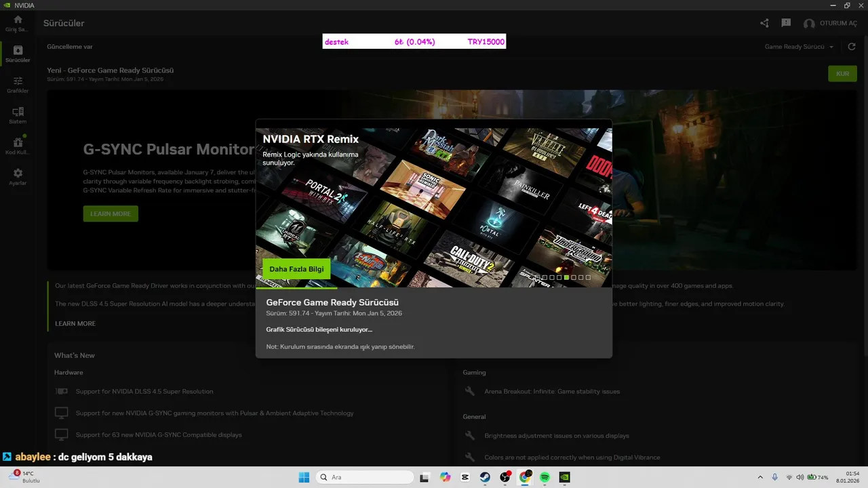
Task: Open OBS Studio from the taskbar
Action: click(505, 477)
